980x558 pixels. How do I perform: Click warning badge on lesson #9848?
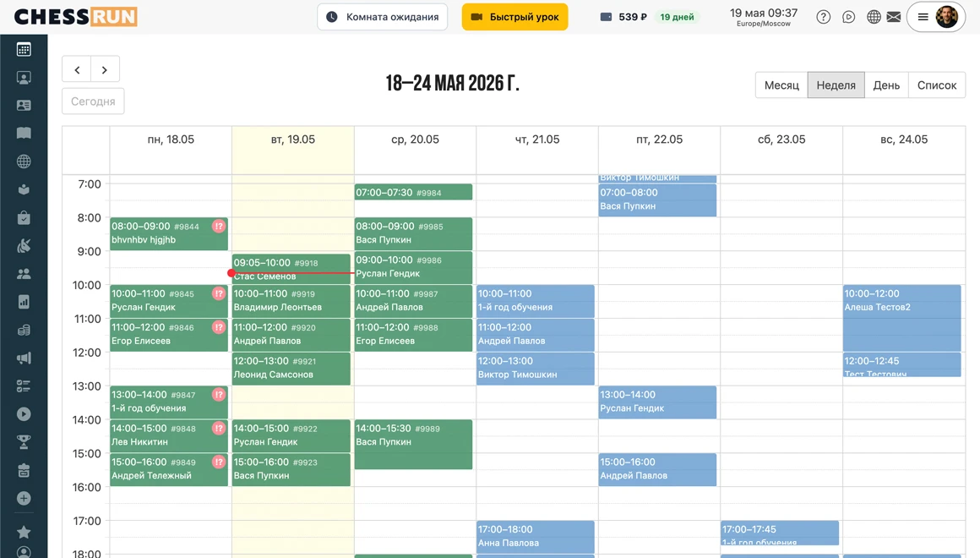click(x=218, y=429)
